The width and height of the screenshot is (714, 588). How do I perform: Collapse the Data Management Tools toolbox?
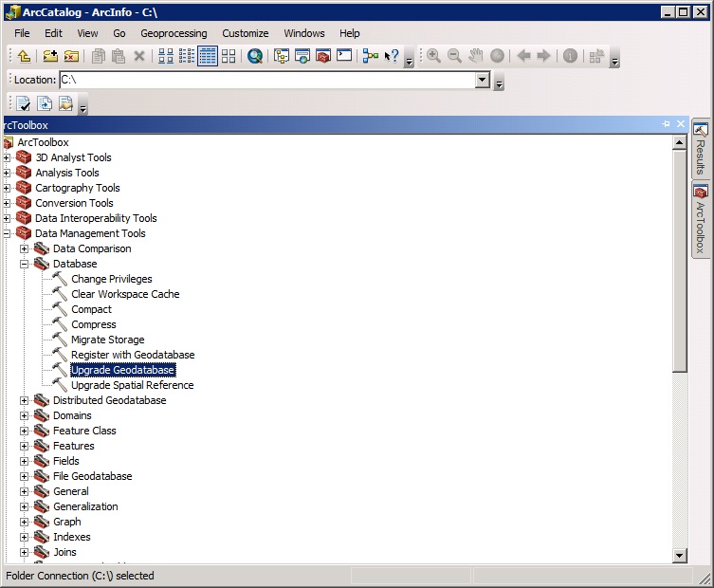(x=7, y=233)
